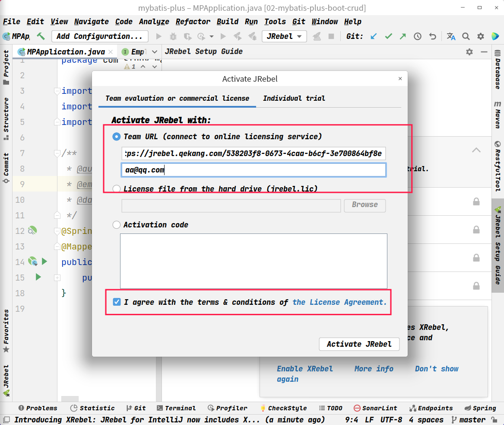
Task: Click the Activate JRebel button
Action: tap(359, 344)
